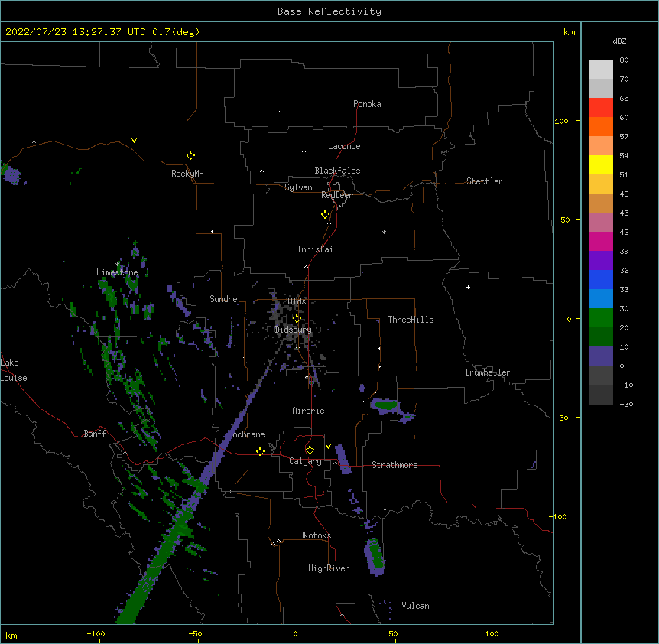659x644 pixels.
Task: Click the yellow station marker near RockyMH
Action: click(191, 156)
